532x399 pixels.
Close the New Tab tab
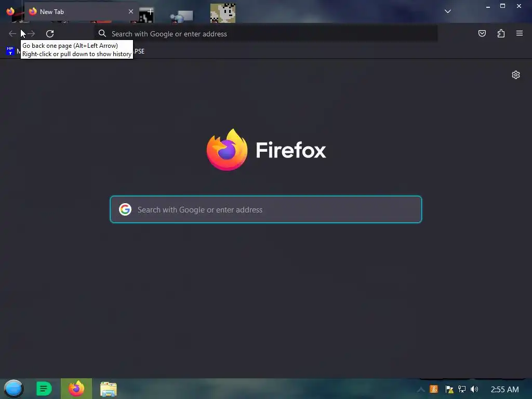(130, 11)
